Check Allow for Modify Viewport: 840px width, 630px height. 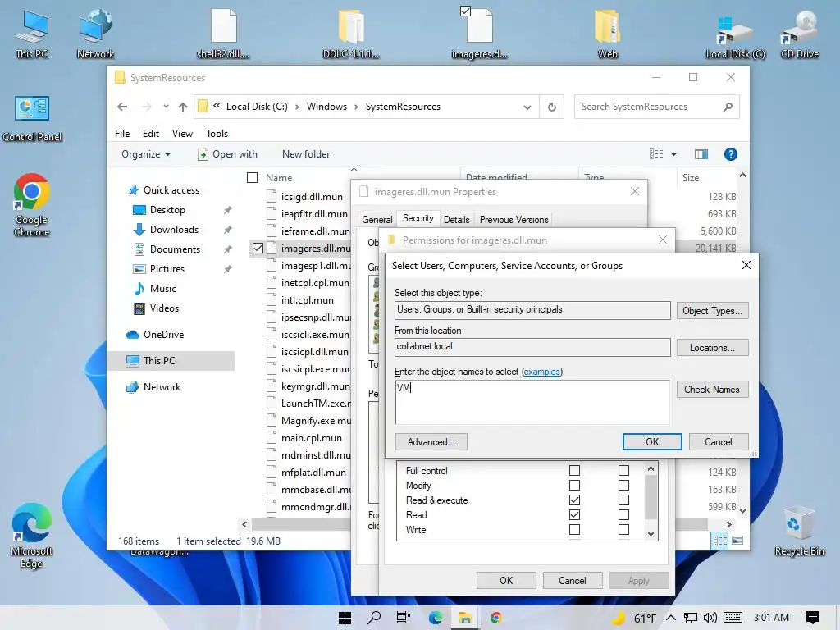click(x=574, y=486)
